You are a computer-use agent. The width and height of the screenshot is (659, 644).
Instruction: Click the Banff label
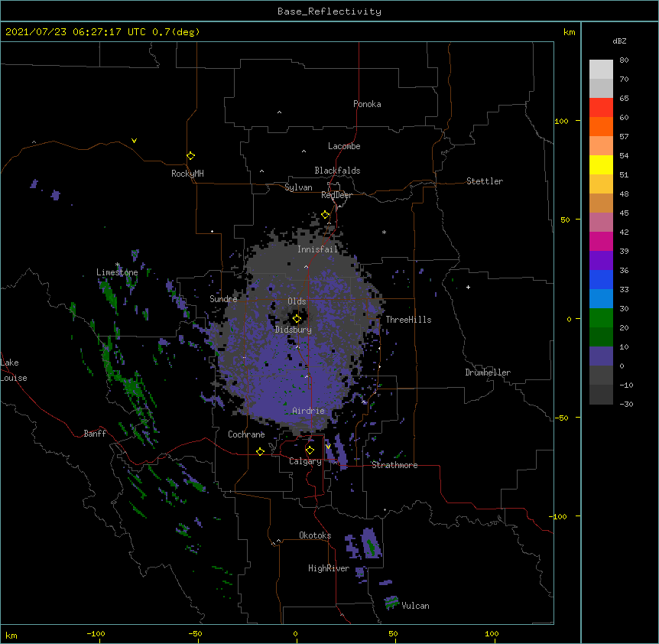pyautogui.click(x=95, y=434)
